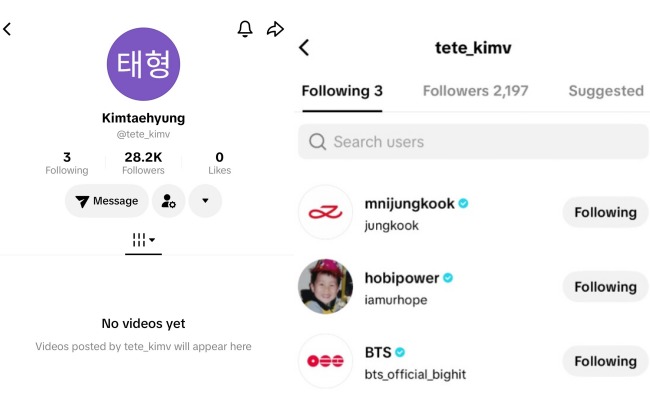Open the hobipower profile picture

[325, 287]
